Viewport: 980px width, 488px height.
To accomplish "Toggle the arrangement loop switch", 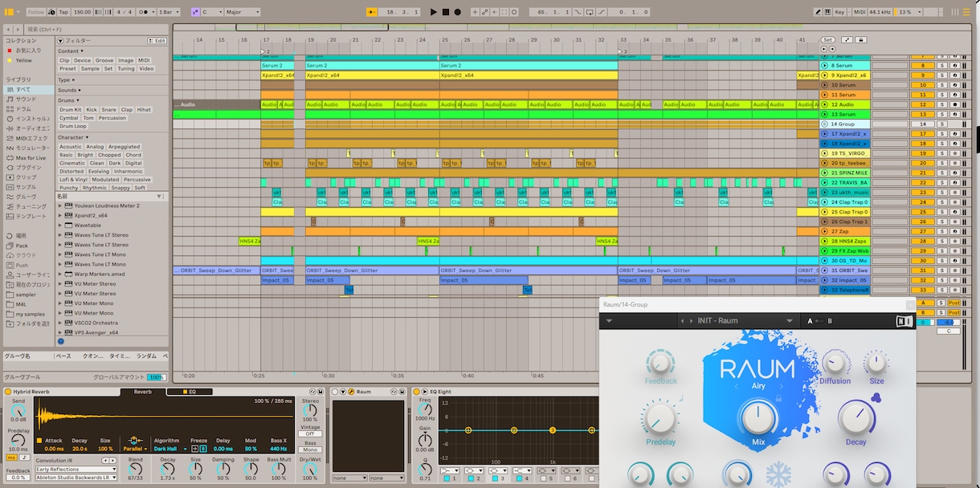I will point(590,12).
